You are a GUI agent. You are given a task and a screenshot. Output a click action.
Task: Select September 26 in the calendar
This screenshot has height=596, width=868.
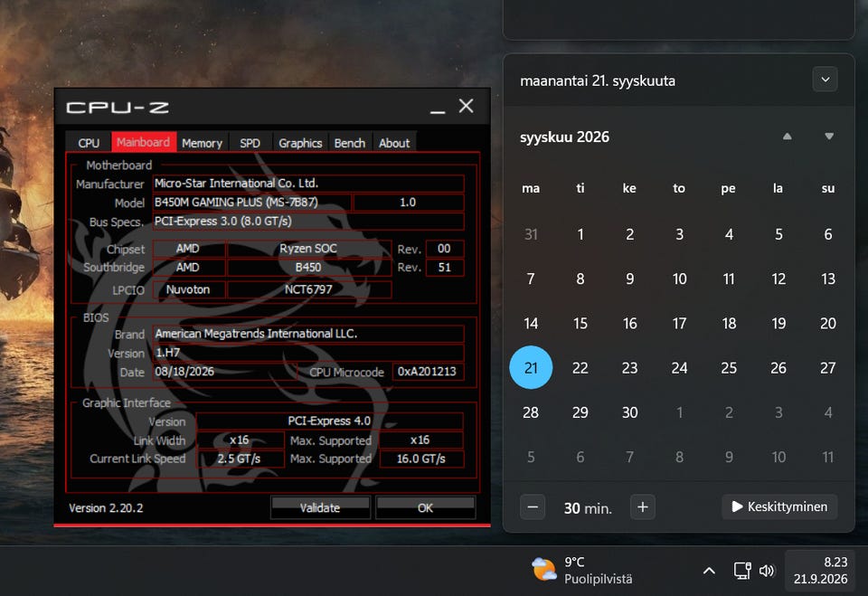pos(778,368)
